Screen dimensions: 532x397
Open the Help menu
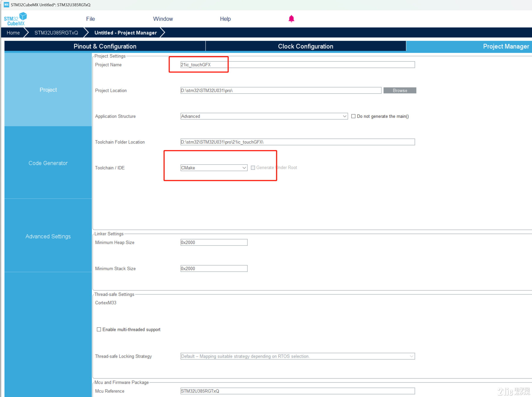coord(225,19)
